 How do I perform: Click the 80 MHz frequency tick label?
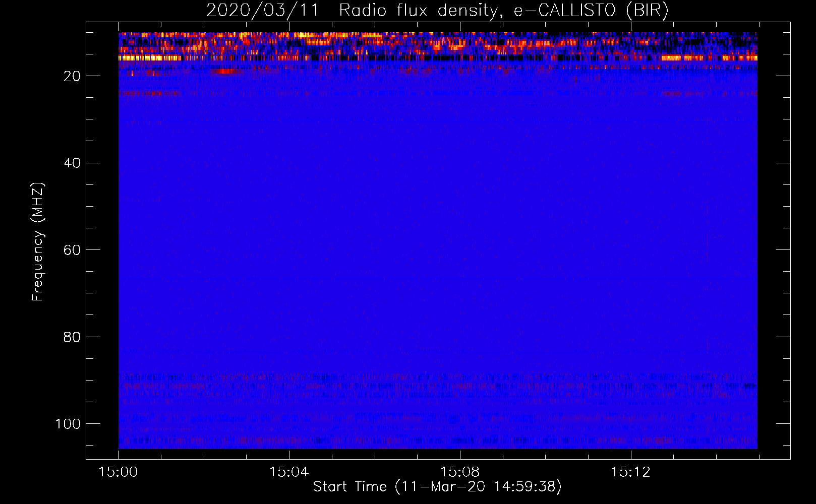coord(72,337)
